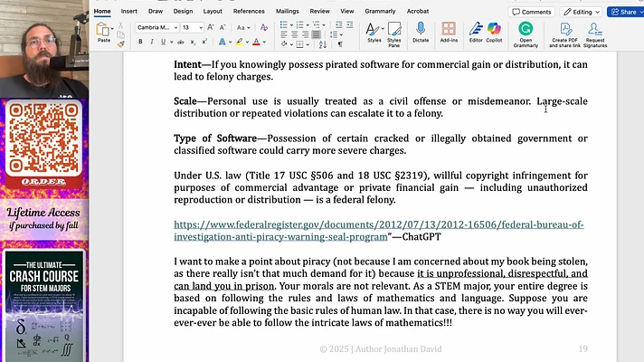The image size is (644, 362).
Task: Open the Editing mode dropdown
Action: (582, 12)
